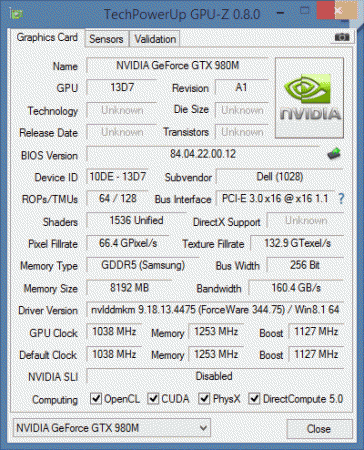Click the DirectX Support field showing Unknown
This screenshot has width=364, height=450.
click(x=306, y=221)
